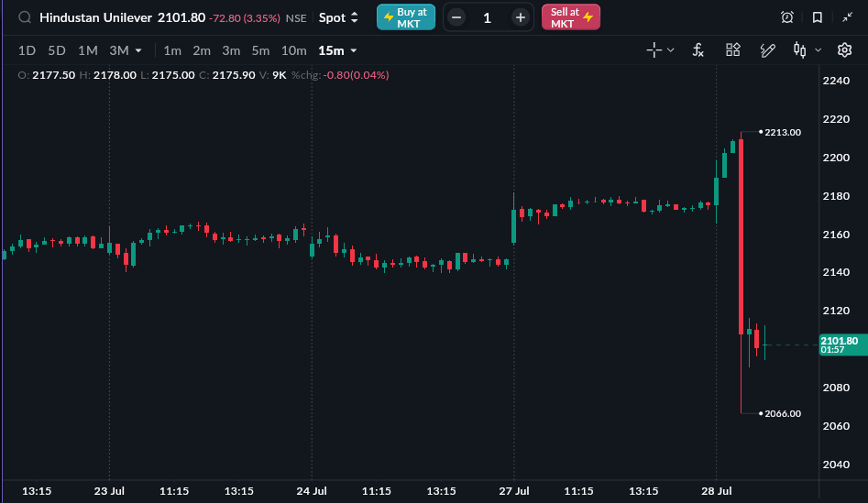
Task: Open the indicators fx icon
Action: pos(698,50)
